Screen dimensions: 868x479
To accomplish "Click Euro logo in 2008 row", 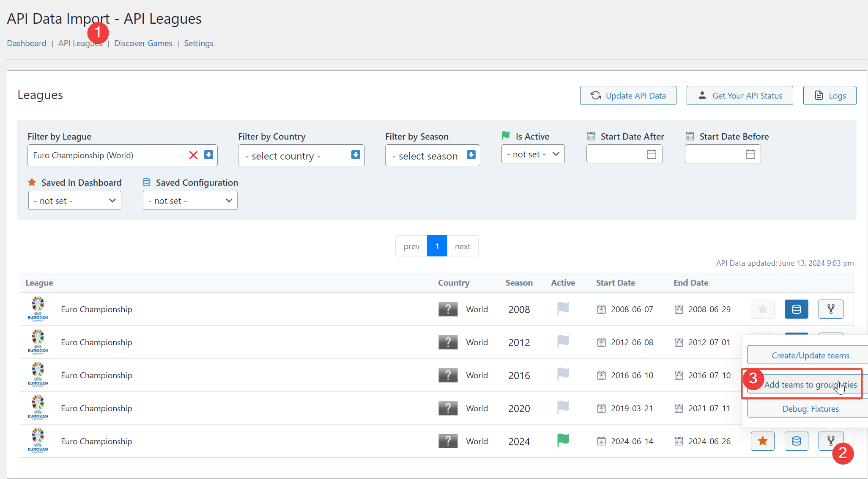I will [x=38, y=309].
